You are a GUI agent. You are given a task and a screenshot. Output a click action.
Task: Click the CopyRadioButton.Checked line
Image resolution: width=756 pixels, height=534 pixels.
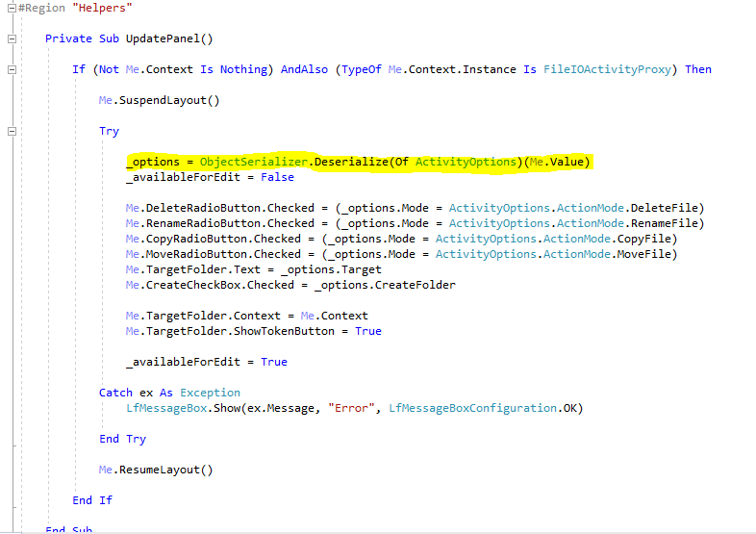pyautogui.click(x=401, y=239)
